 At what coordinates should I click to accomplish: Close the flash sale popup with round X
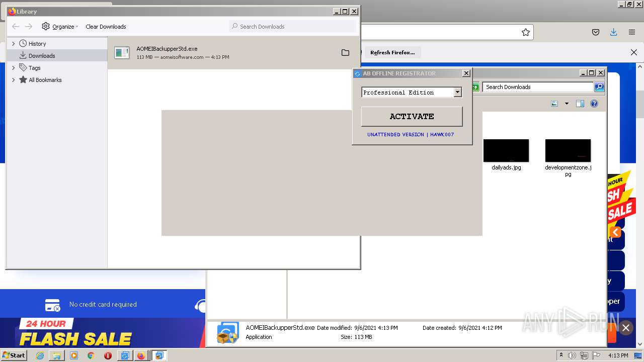[x=626, y=328]
